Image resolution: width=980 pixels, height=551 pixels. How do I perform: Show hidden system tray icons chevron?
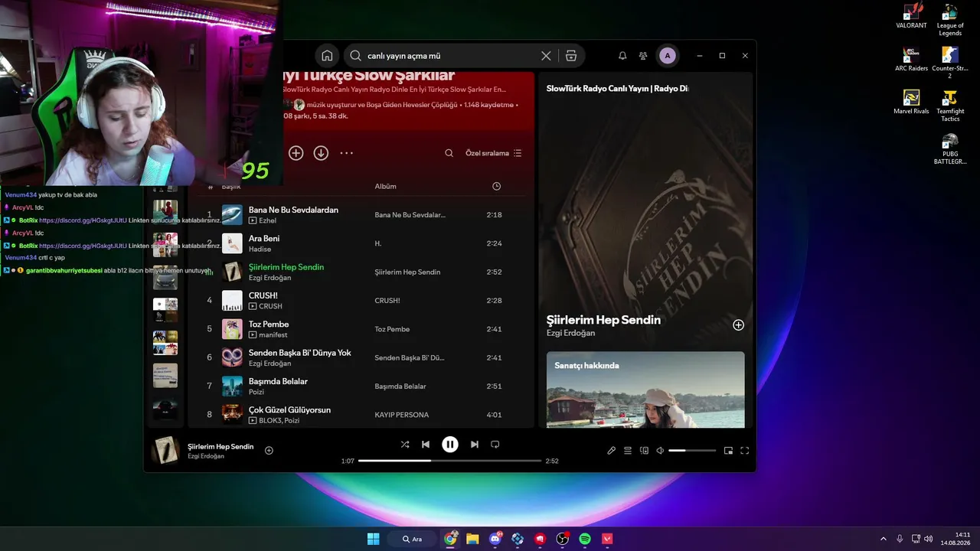pos(883,539)
